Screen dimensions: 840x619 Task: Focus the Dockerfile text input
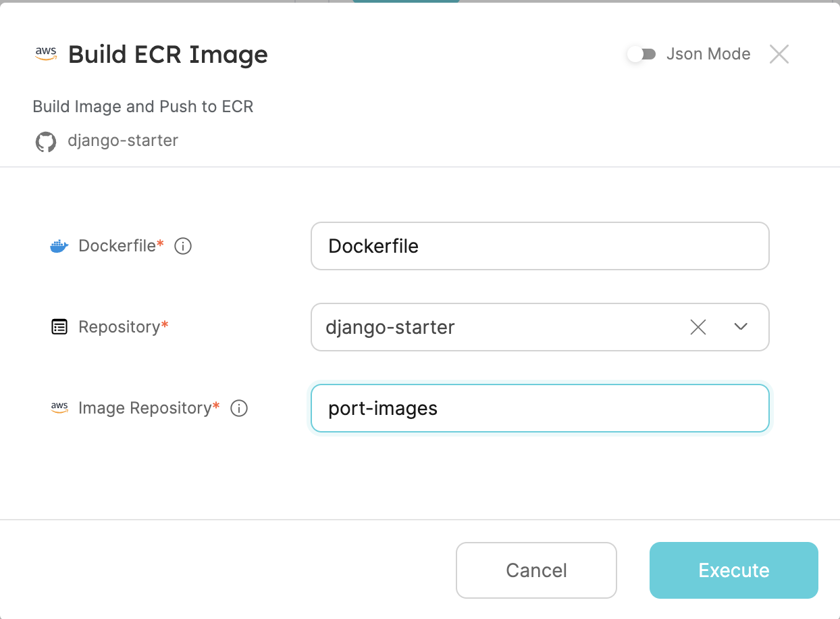tap(540, 246)
